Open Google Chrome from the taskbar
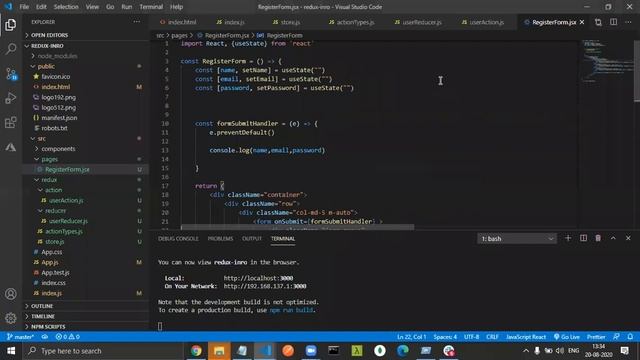Image resolution: width=640 pixels, height=360 pixels. 196,351
